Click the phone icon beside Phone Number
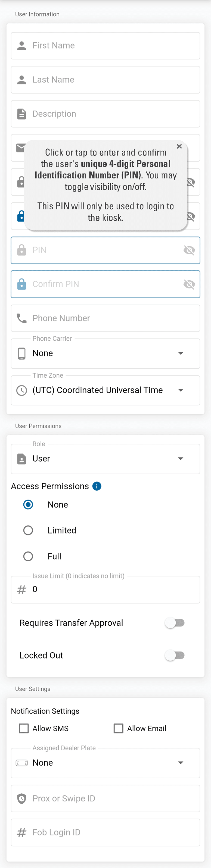Viewport: 211px width, 868px height. tap(21, 318)
